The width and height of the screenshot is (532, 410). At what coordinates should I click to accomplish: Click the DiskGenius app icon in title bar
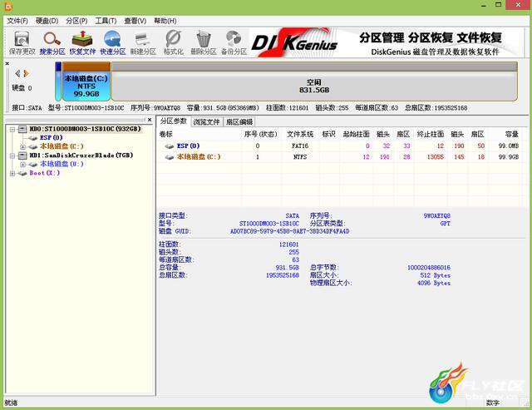point(8,6)
